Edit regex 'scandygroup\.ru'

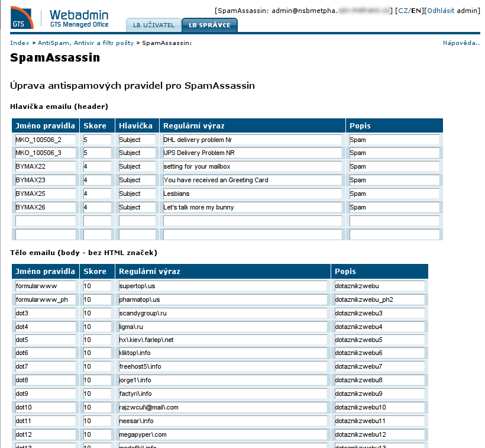pos(223,313)
